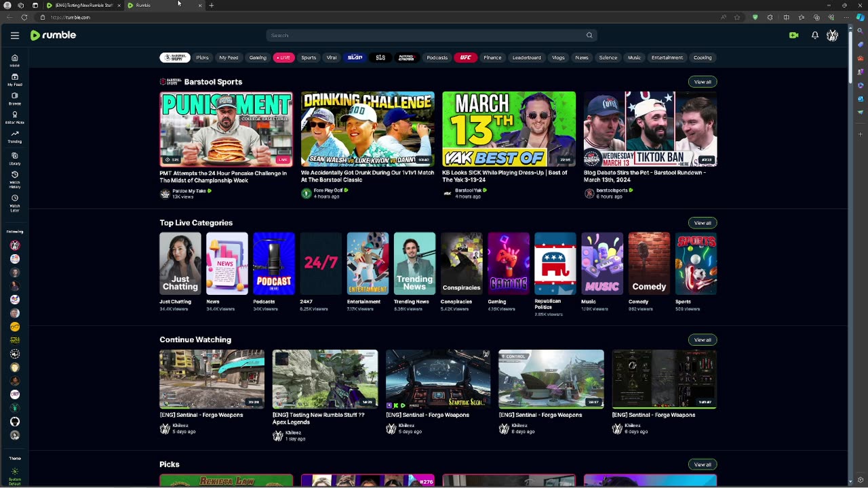The width and height of the screenshot is (868, 488).
Task: Click the browser refresh button
Action: pyautogui.click(x=24, y=17)
